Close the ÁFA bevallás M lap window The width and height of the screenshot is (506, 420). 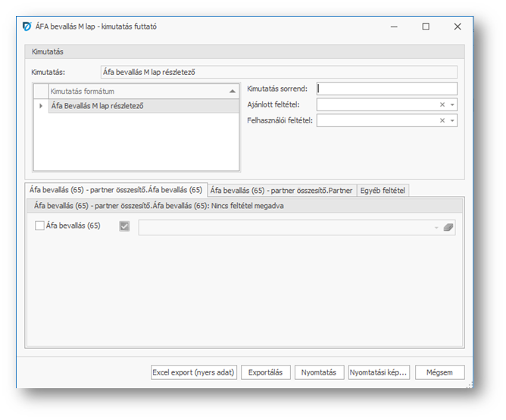(458, 26)
